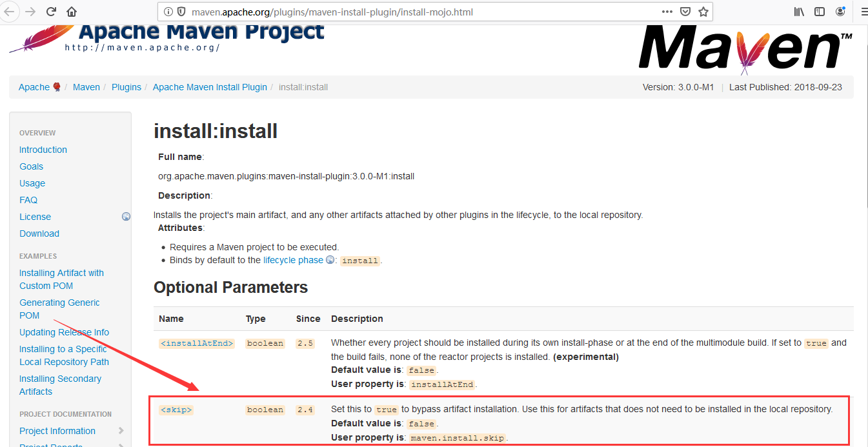Go to the Maven breadcrumb link

coord(86,87)
